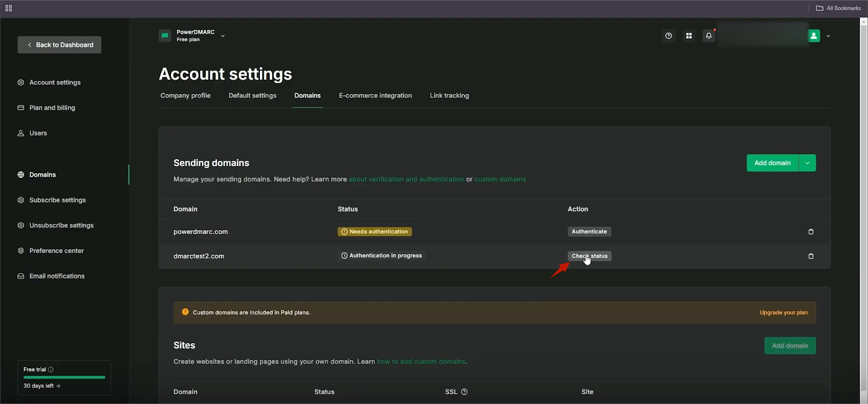Screen dimensions: 868x404
Task: Open the apps grid icon
Action: coord(688,36)
